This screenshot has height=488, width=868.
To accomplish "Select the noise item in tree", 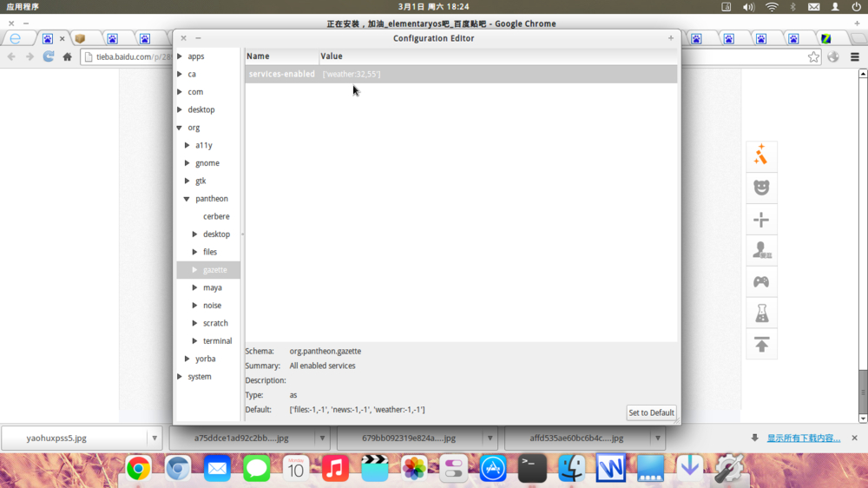I will click(x=212, y=305).
